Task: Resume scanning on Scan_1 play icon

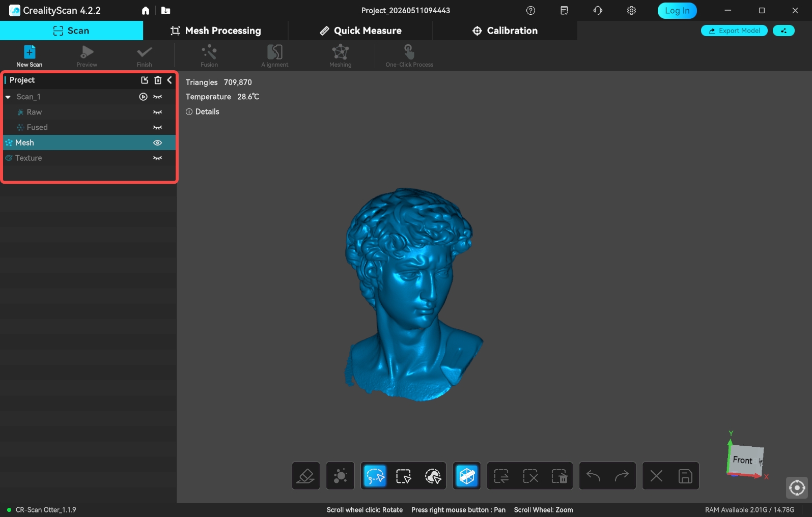Action: point(144,97)
